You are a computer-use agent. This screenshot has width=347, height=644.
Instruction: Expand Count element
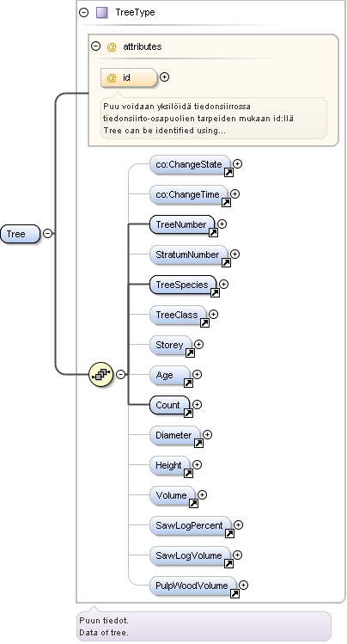198,405
